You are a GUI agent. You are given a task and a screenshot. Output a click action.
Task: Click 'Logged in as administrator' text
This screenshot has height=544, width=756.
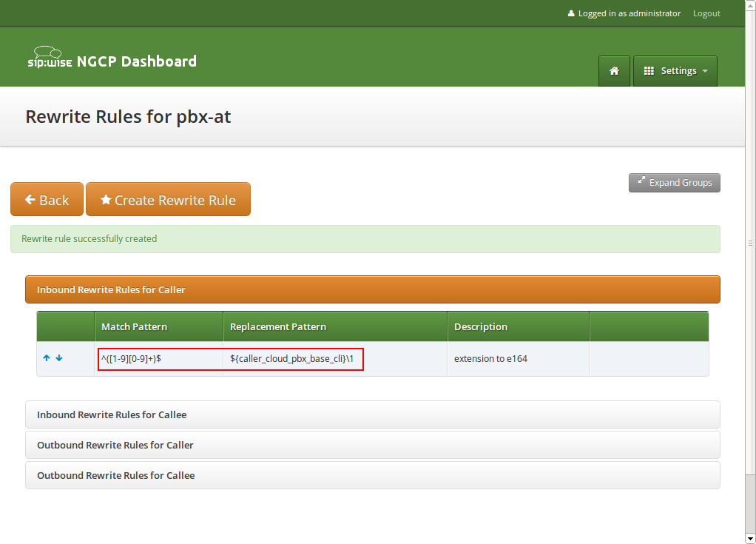pos(630,13)
